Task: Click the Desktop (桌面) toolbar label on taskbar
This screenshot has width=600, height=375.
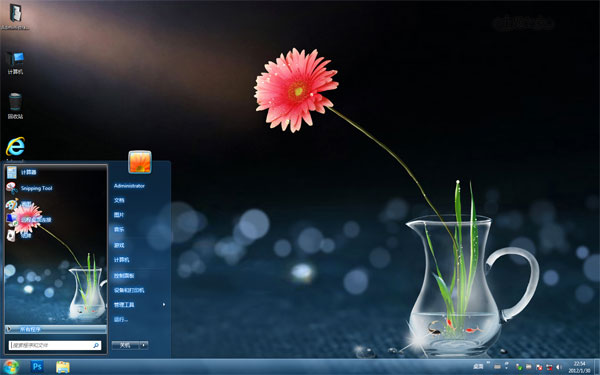Action: [x=478, y=367]
